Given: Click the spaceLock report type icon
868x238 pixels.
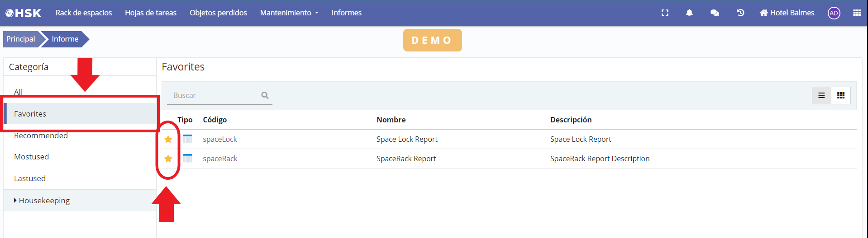Looking at the screenshot, I should [x=187, y=139].
